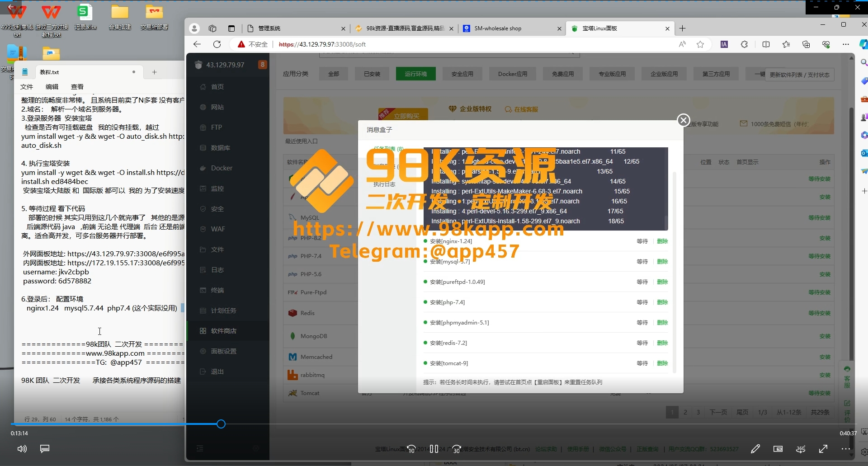Pause the video playback
This screenshot has width=868, height=466.
coord(434,449)
